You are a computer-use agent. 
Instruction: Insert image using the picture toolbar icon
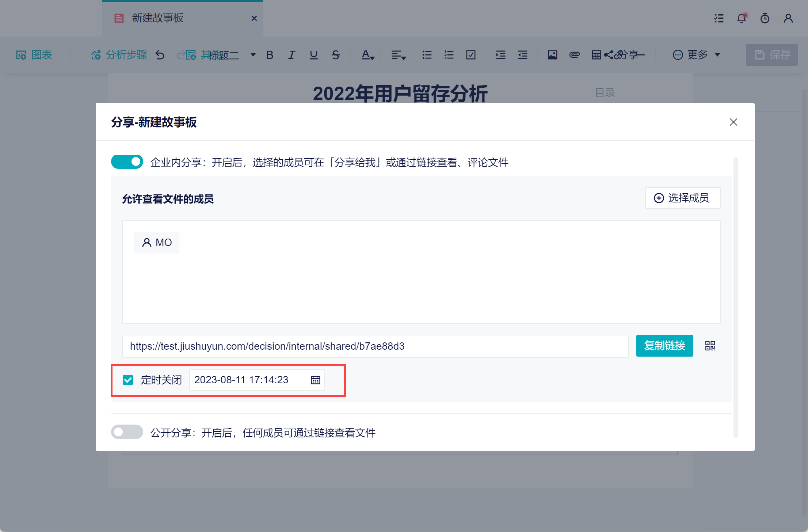(552, 55)
